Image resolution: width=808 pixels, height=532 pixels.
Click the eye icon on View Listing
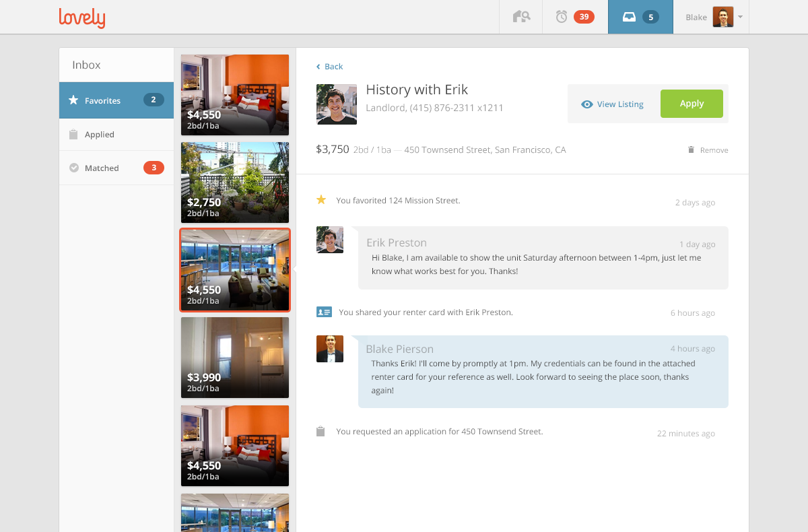[x=587, y=104]
